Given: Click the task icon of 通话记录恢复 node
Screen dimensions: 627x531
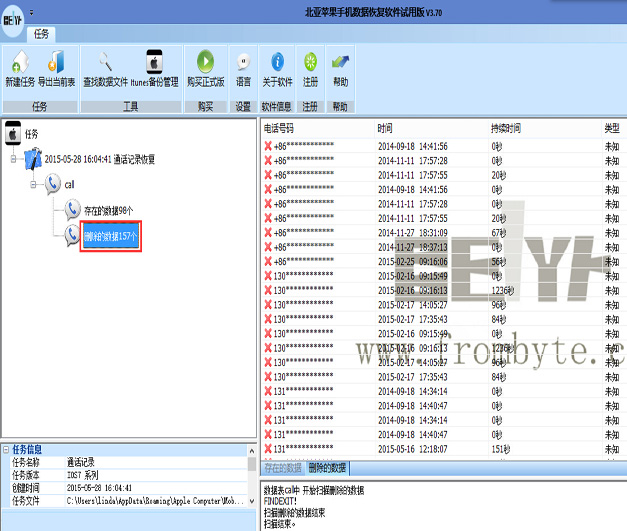Looking at the screenshot, I should click(x=33, y=159).
